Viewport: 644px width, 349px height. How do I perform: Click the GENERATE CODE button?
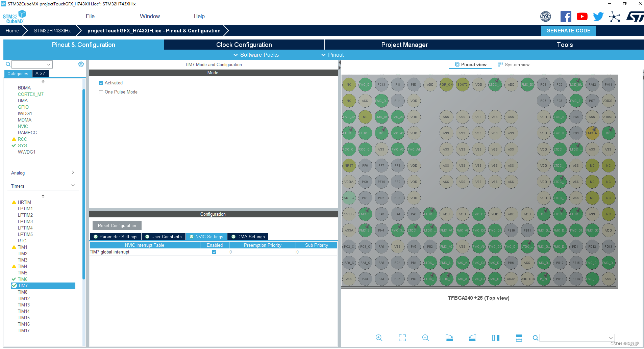pos(568,31)
